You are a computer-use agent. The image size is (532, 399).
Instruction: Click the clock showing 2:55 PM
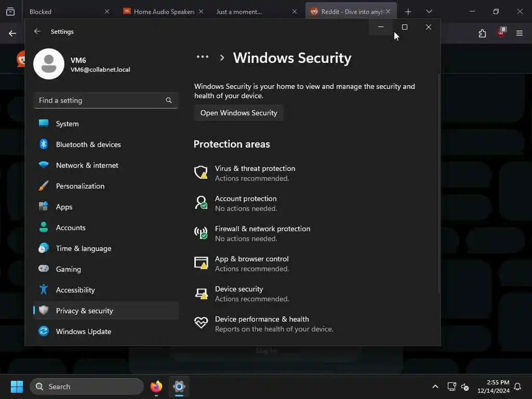coord(494,387)
